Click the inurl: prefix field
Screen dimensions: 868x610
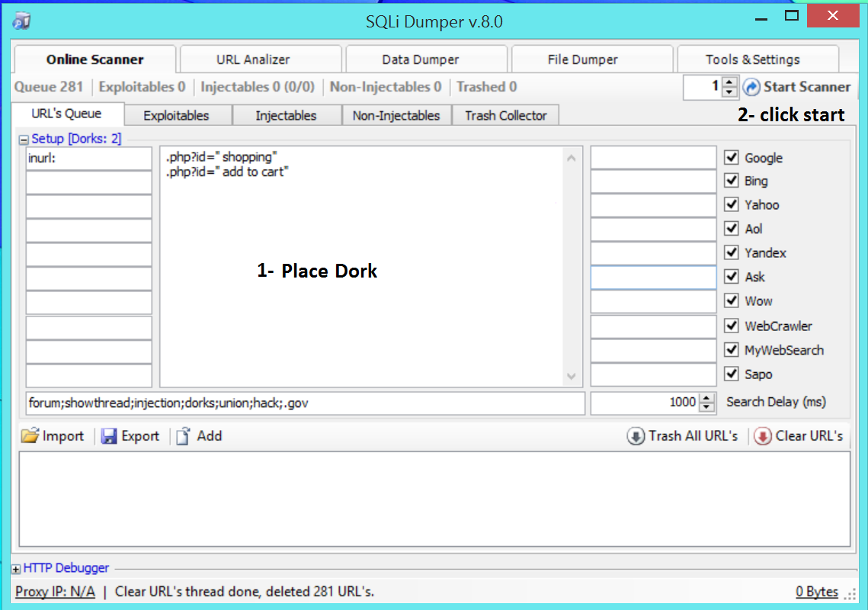pyautogui.click(x=88, y=159)
